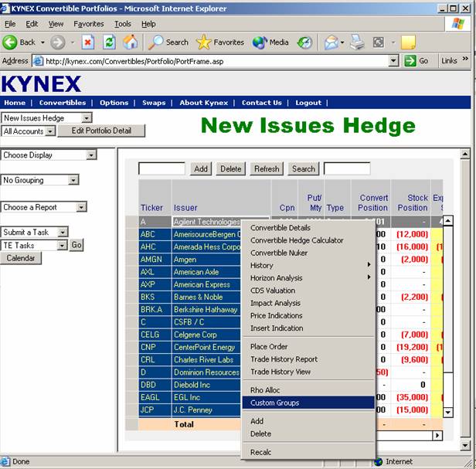
Task: Click the IE Back arrow icon
Action: 10,42
